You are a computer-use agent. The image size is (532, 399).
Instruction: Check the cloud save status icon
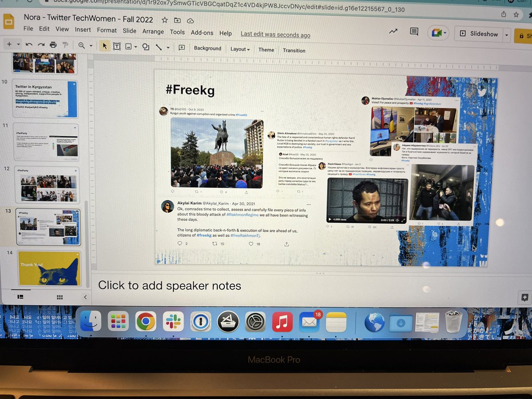(191, 21)
